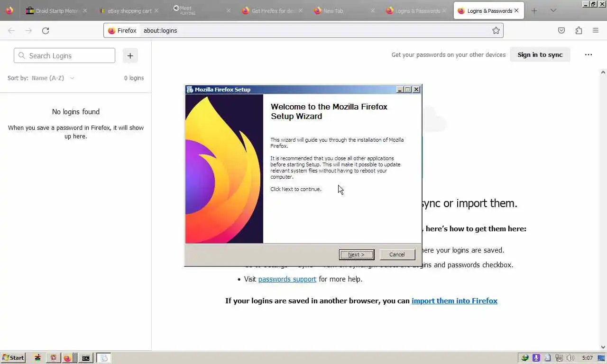Open the passwords support link
The image size is (607, 364).
pos(287,279)
